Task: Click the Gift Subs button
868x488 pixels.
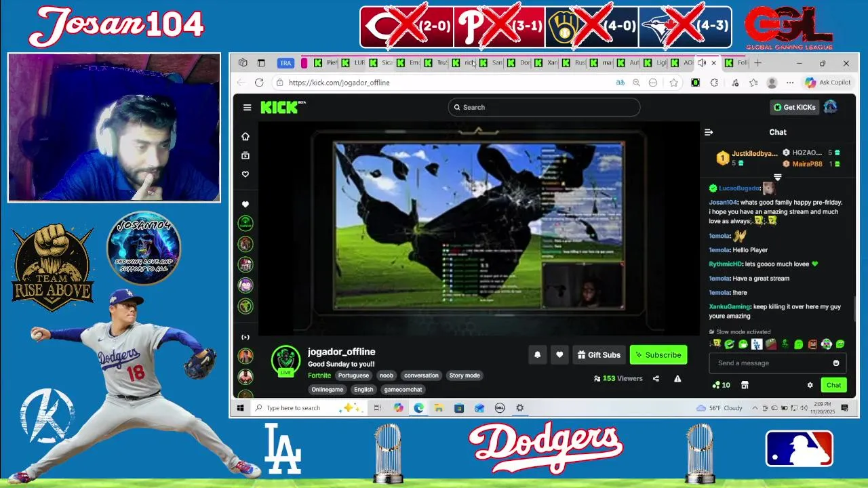Action: click(599, 354)
